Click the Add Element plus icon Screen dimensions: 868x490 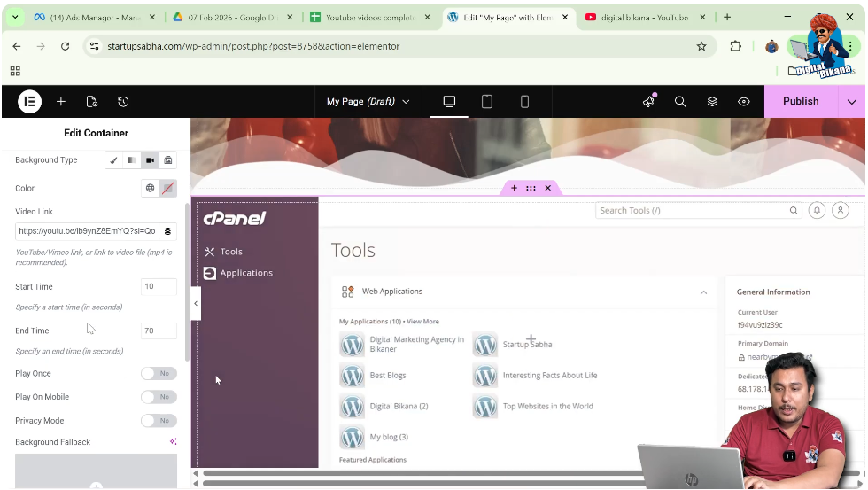pyautogui.click(x=61, y=102)
